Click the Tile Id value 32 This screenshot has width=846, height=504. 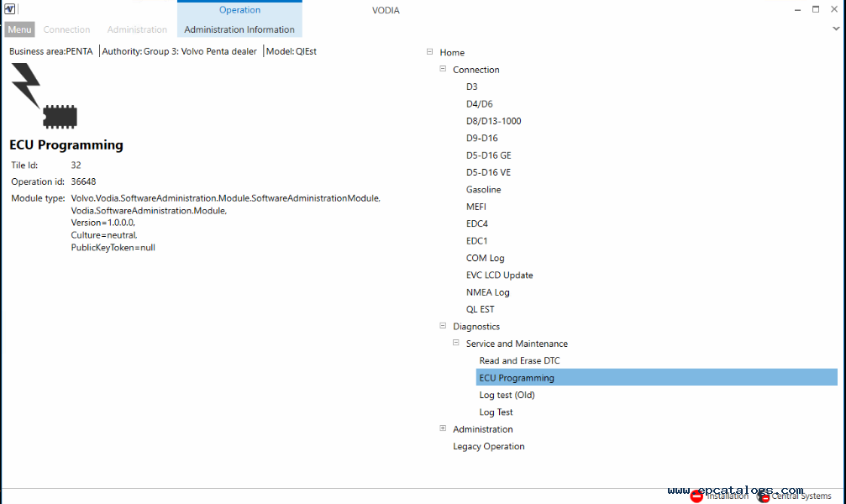tap(76, 165)
